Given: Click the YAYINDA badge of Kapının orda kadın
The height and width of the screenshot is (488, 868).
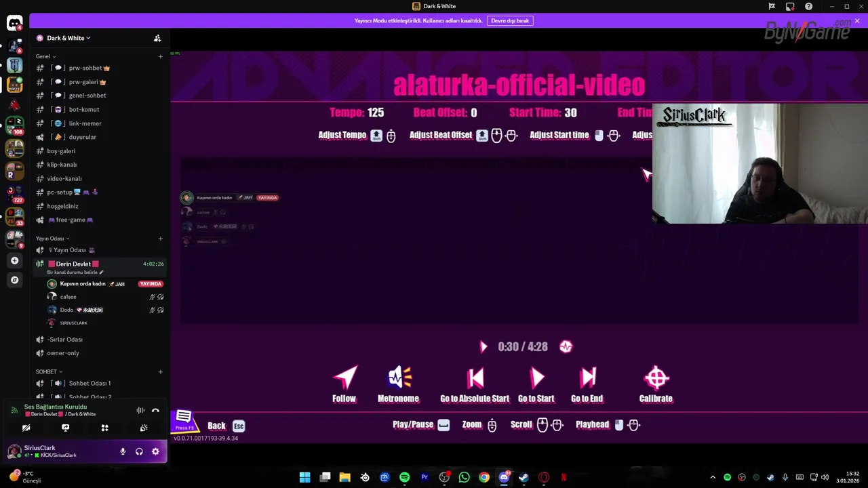Looking at the screenshot, I should click(151, 284).
